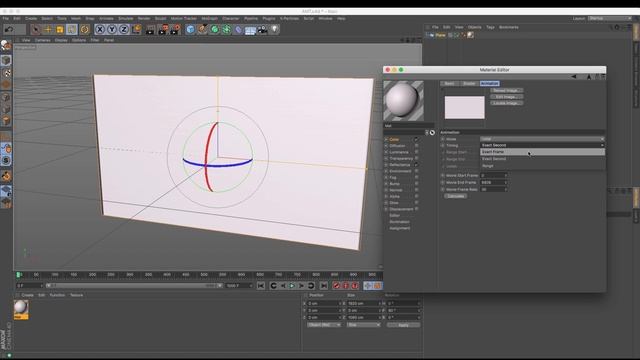Open the MoGraph menu

click(209, 18)
